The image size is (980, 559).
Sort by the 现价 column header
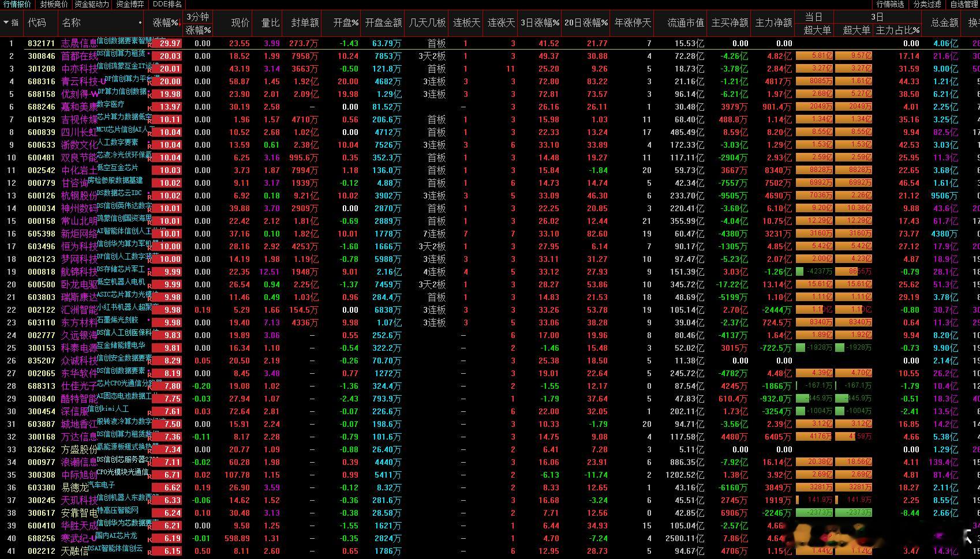(x=240, y=22)
